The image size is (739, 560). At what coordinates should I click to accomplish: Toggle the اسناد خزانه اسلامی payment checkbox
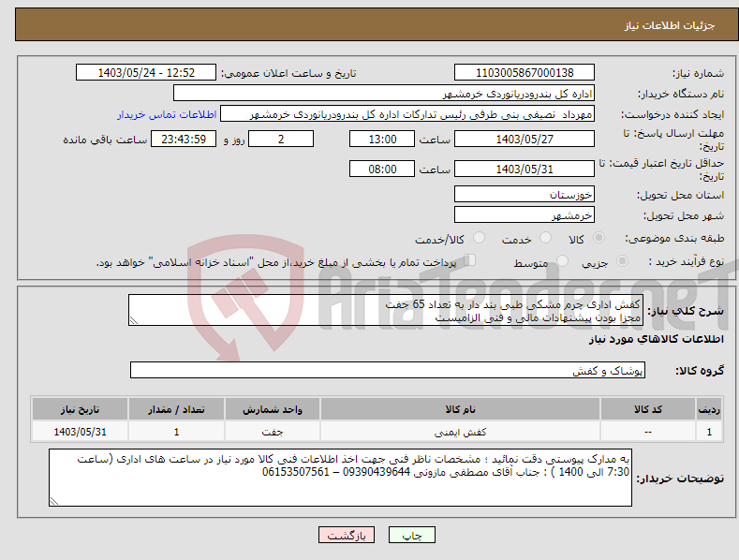(x=470, y=260)
